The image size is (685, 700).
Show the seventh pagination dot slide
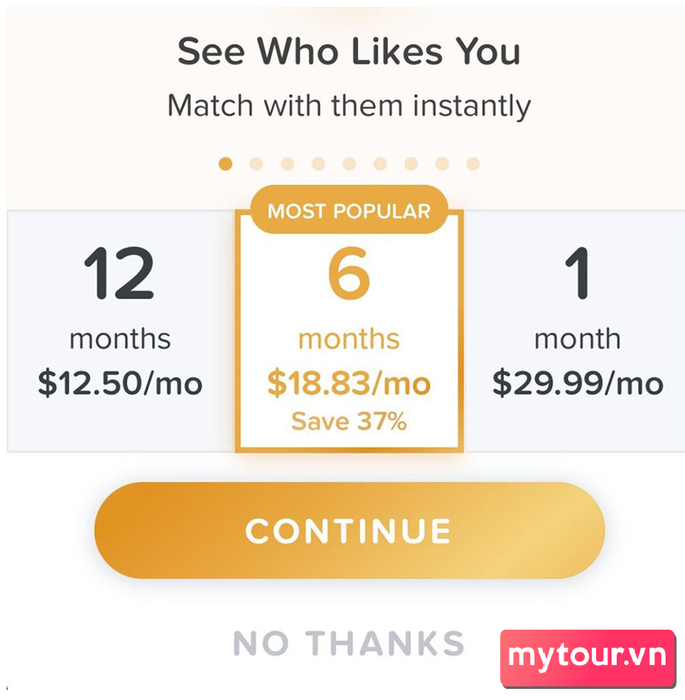411,164
